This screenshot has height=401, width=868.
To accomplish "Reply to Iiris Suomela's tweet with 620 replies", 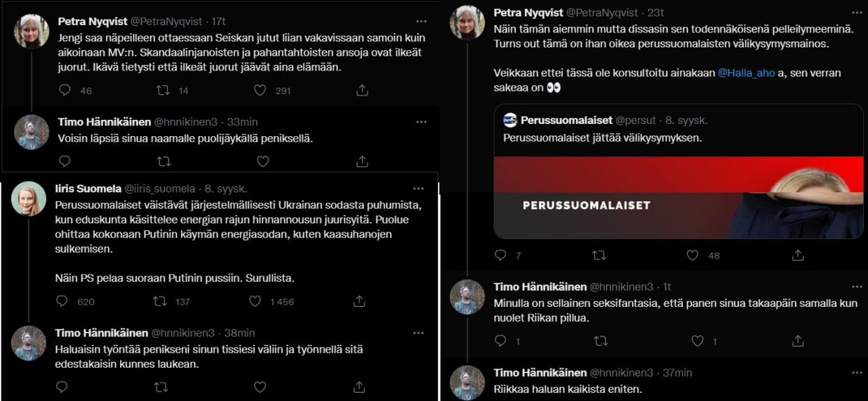I will click(62, 301).
